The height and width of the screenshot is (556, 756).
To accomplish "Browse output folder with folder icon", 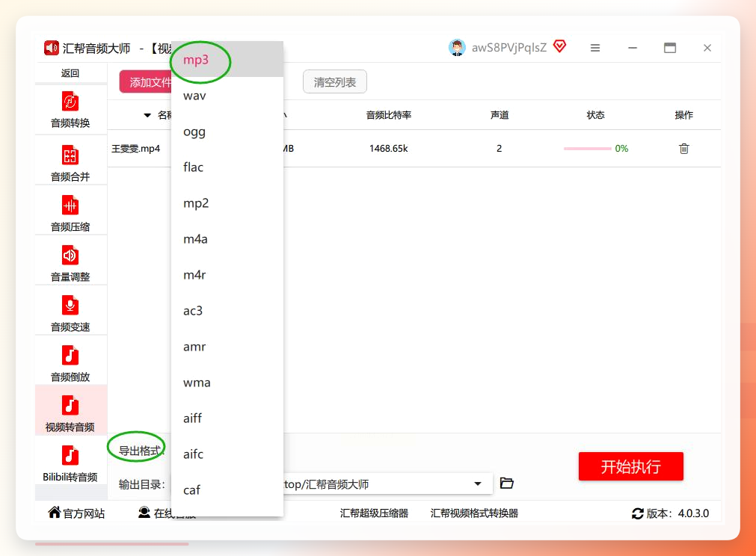I will 507,483.
